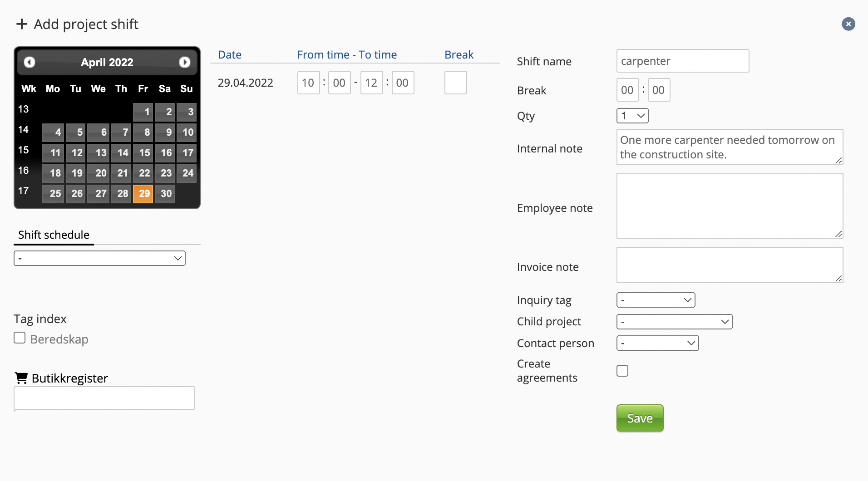This screenshot has height=481, width=868.
Task: Click the Break box for 29.04.2022
Action: coord(455,83)
